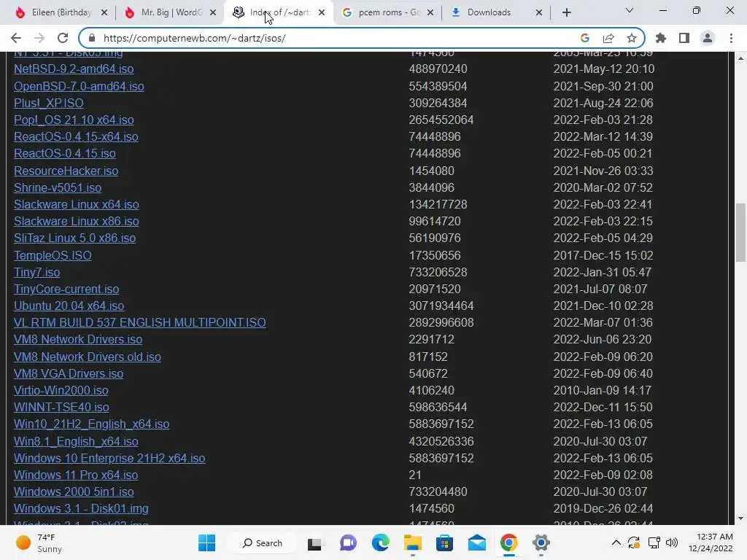The width and height of the screenshot is (747, 560).
Task: Download Windows 2000 5in1.iso
Action: pos(74,491)
